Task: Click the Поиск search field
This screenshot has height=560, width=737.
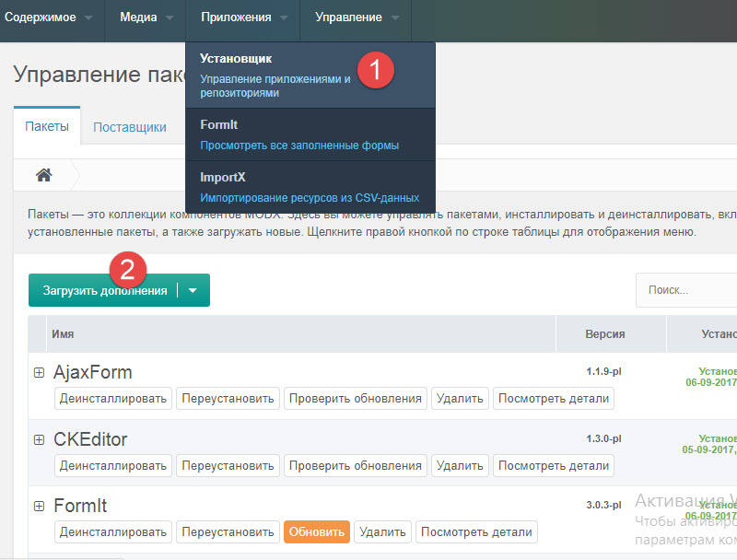Action: pyautogui.click(x=686, y=290)
